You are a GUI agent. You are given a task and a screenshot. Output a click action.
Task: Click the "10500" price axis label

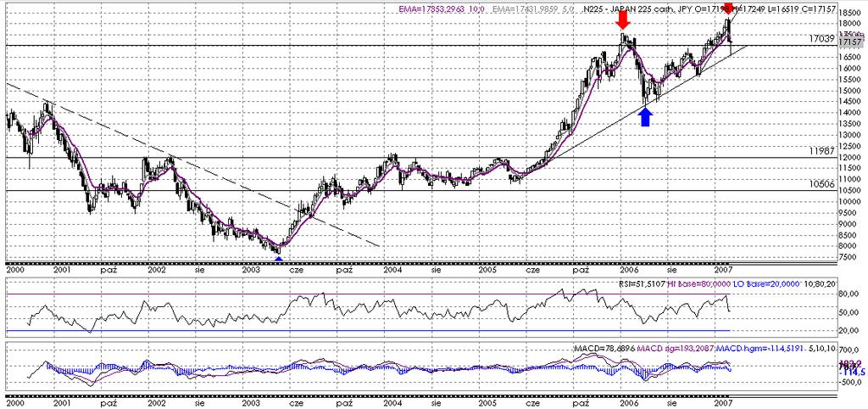point(850,191)
